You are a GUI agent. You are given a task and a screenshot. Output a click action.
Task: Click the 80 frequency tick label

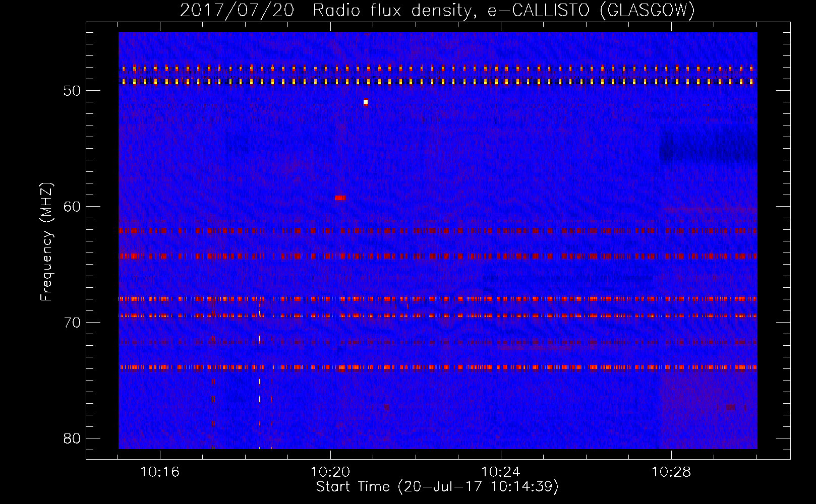(72, 438)
